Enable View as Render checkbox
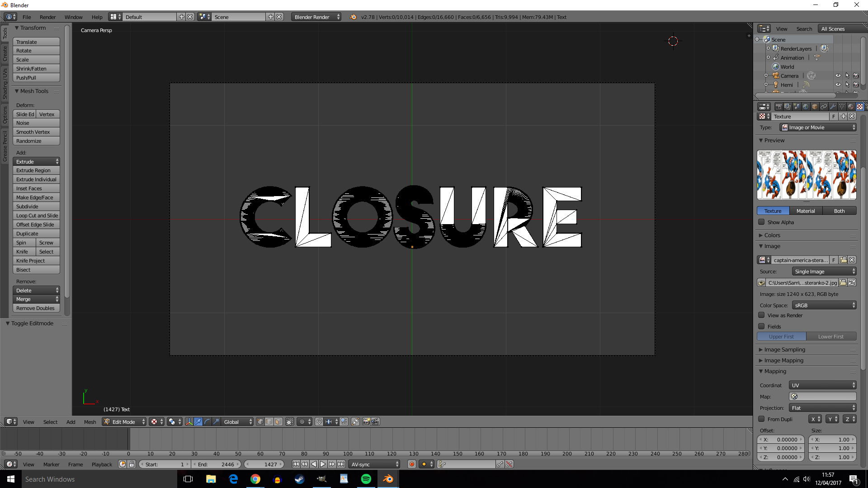Screen dimensions: 868x488 762,314
